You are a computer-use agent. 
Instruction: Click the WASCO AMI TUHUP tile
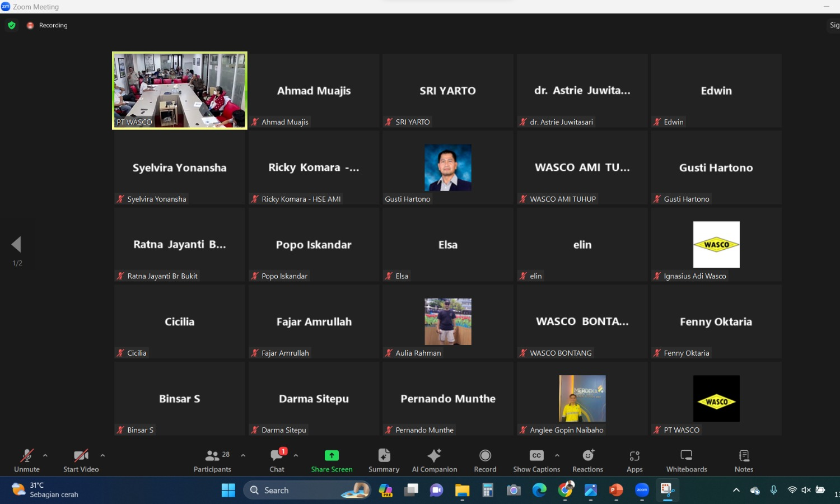[x=582, y=167]
